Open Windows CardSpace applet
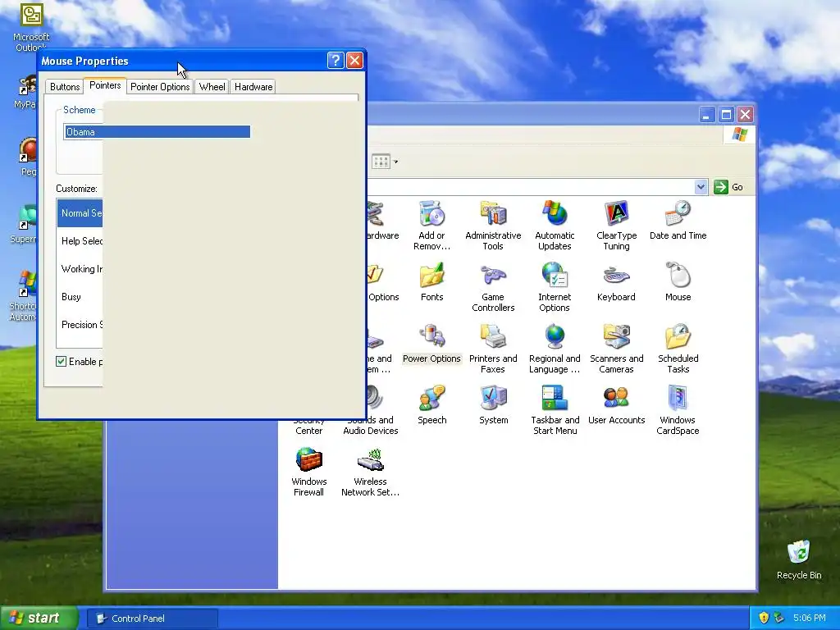Viewport: 840px width, 630px height. tap(678, 410)
